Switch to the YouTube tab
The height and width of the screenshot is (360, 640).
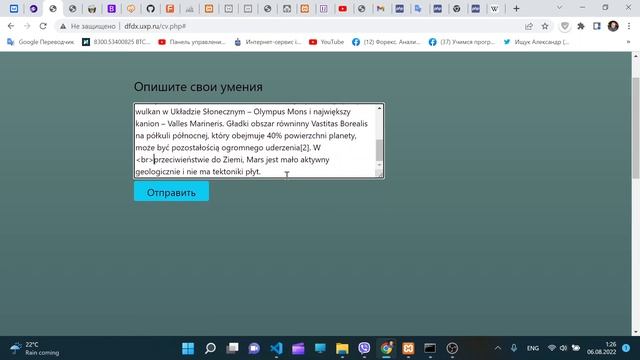(343, 9)
